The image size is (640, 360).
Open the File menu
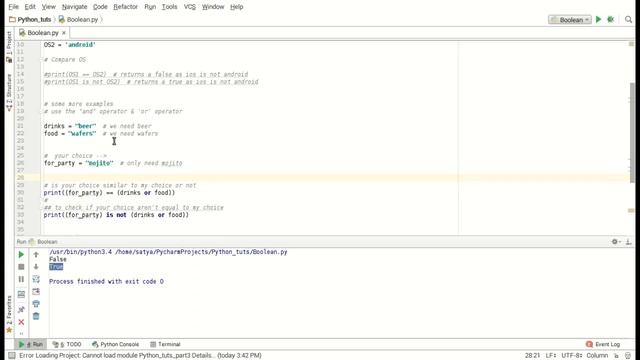pyautogui.click(x=13, y=7)
